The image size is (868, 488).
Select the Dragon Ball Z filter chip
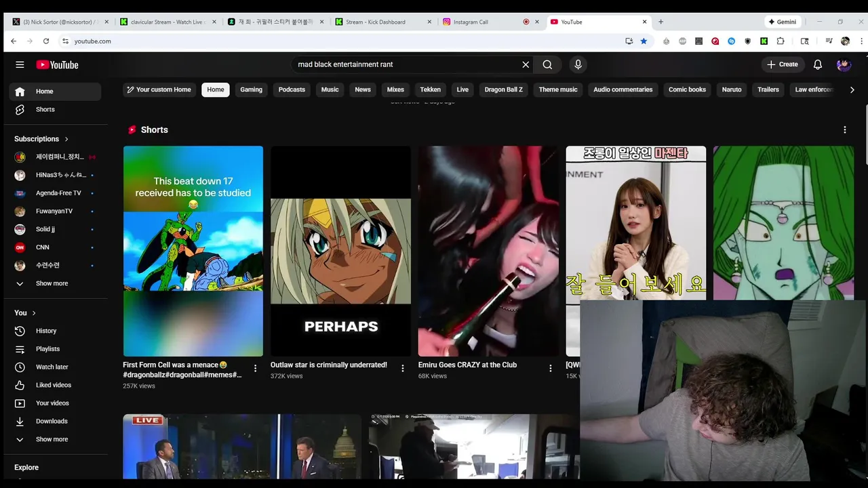[x=503, y=89]
